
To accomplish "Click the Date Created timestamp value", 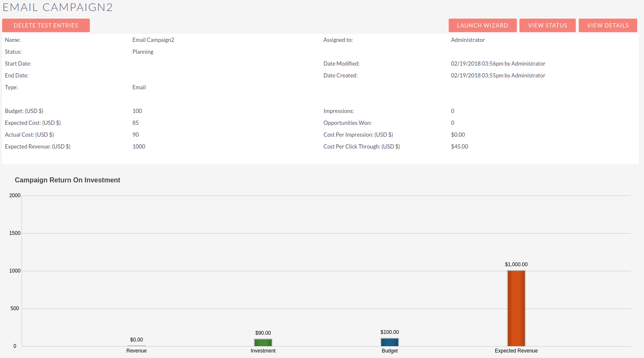I will (498, 75).
